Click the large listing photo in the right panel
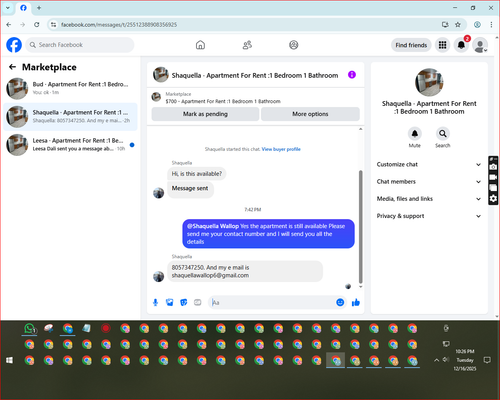Image resolution: width=500 pixels, height=400 pixels. point(429,82)
